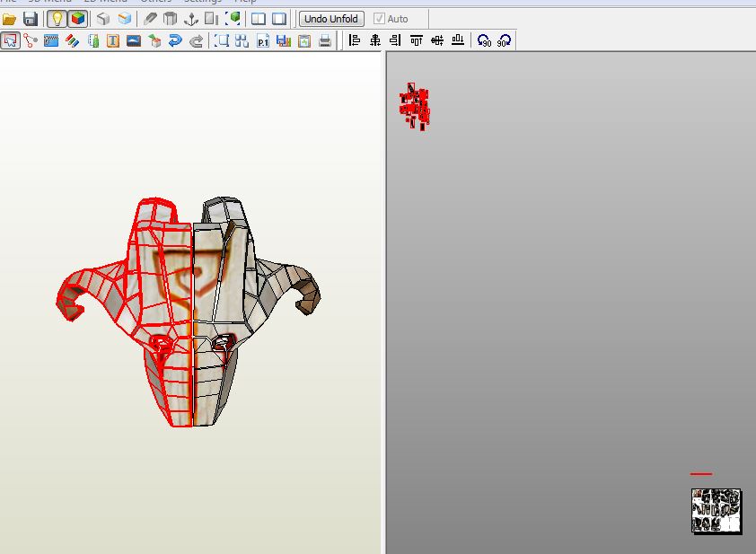Rotate 90 degrees clockwise
The image size is (756, 554).
click(x=505, y=40)
